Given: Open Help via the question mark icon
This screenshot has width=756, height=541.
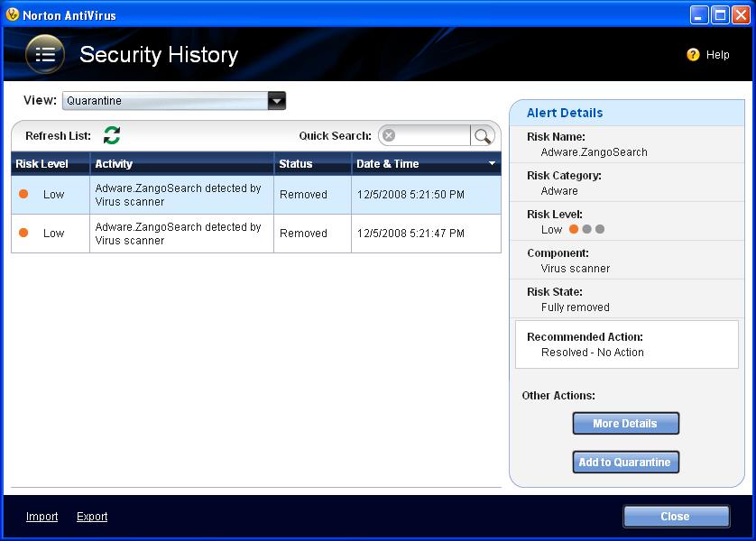Looking at the screenshot, I should click(x=693, y=54).
